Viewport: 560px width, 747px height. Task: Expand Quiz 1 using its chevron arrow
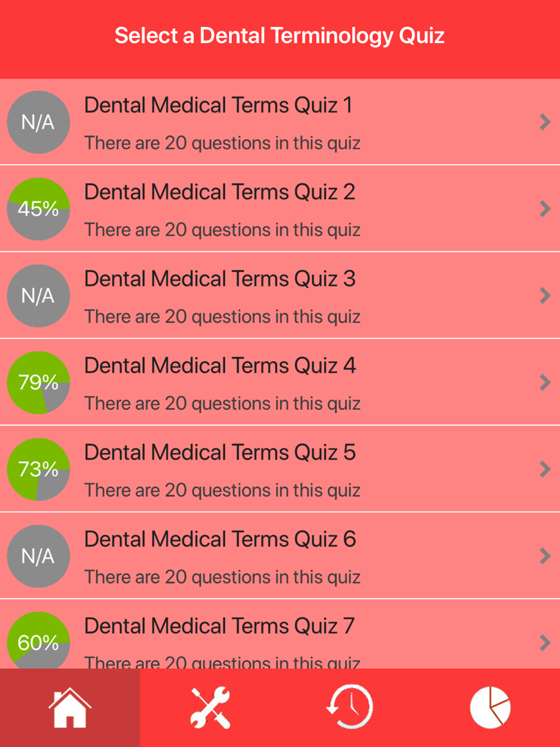545,122
